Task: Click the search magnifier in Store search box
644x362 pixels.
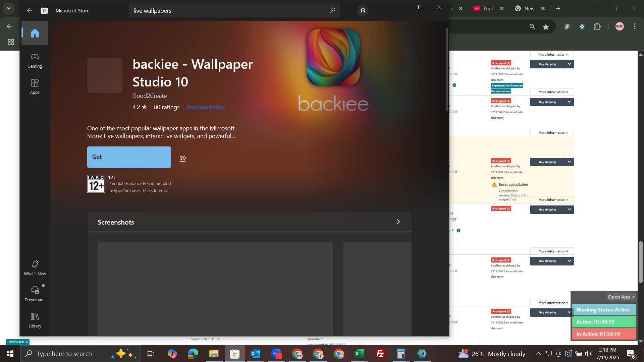Action: [332, 10]
